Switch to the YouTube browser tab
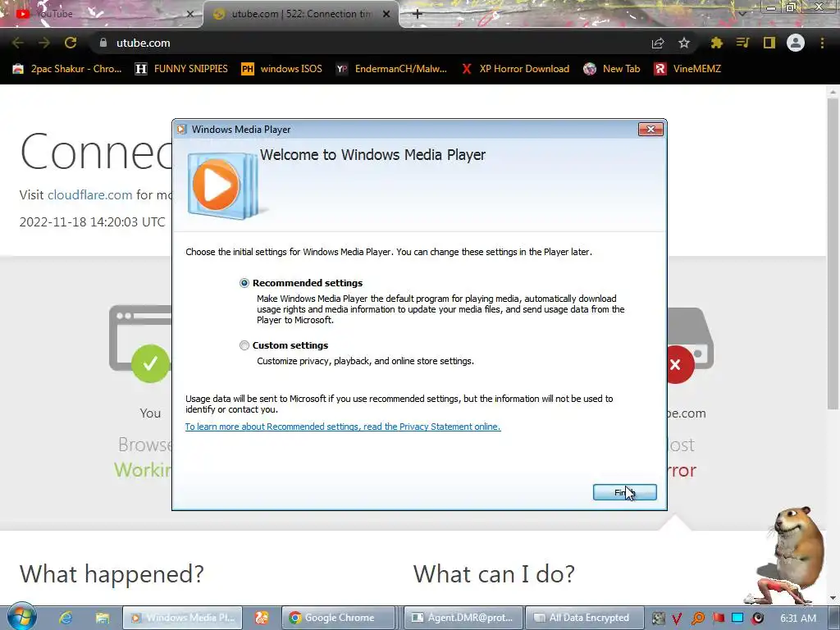The height and width of the screenshot is (630, 840). 102,14
